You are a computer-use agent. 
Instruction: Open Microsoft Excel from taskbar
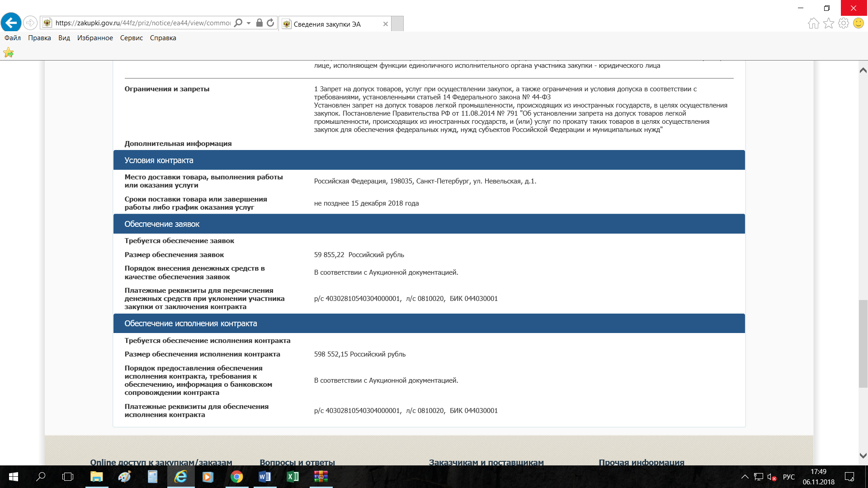292,477
